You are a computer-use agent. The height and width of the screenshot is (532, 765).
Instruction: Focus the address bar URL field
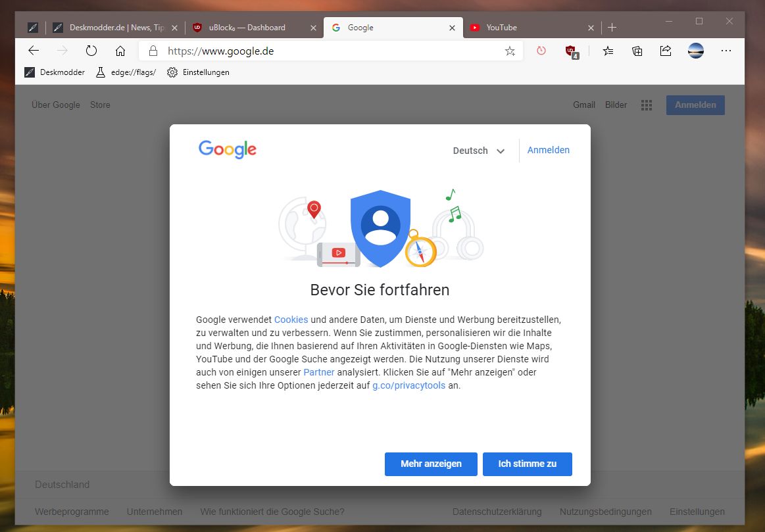pyautogui.click(x=332, y=51)
